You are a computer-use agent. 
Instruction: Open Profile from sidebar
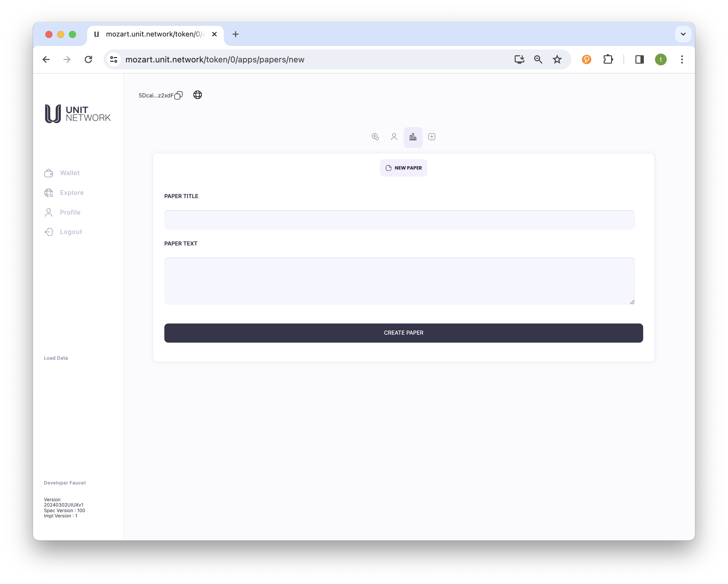coord(70,212)
